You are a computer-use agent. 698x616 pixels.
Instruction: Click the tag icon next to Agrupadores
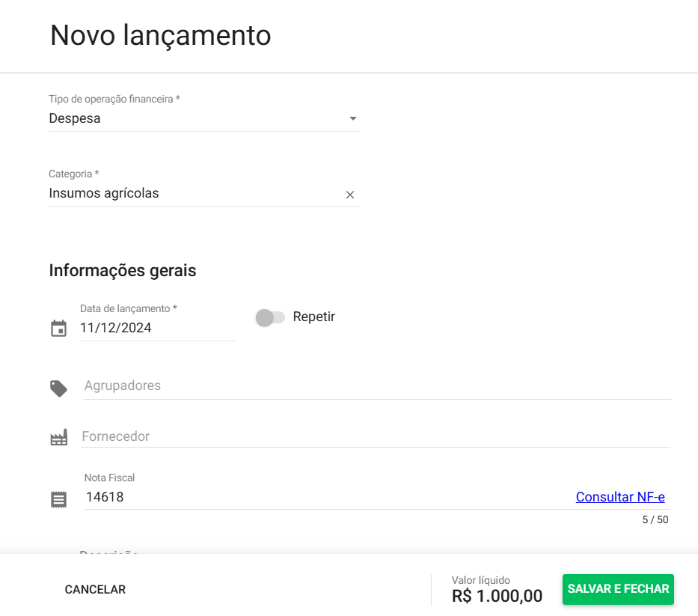(x=58, y=388)
